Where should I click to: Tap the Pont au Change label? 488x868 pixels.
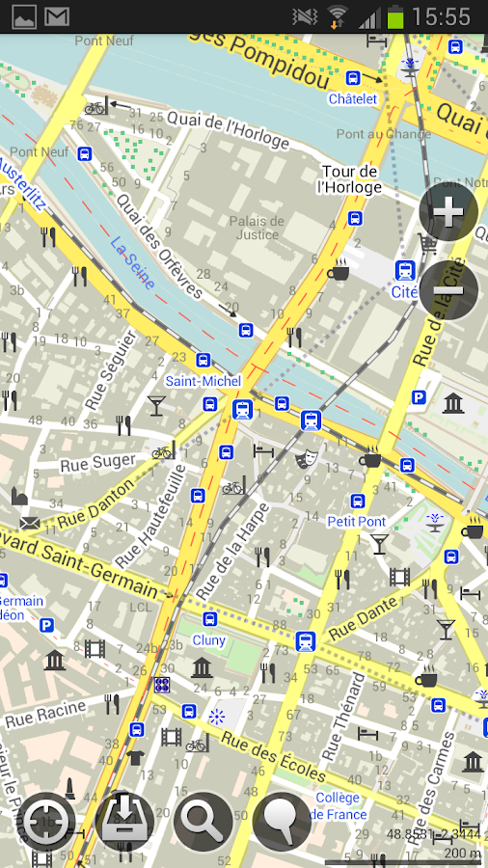[x=384, y=134]
